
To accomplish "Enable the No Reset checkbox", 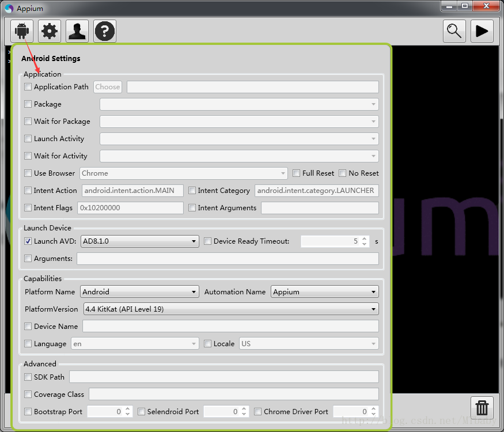I will point(343,173).
